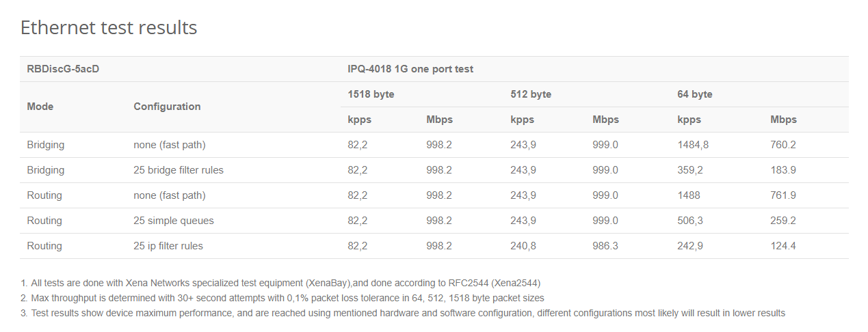Click the Mode column header
Image resolution: width=868 pixels, height=332 pixels.
40,107
